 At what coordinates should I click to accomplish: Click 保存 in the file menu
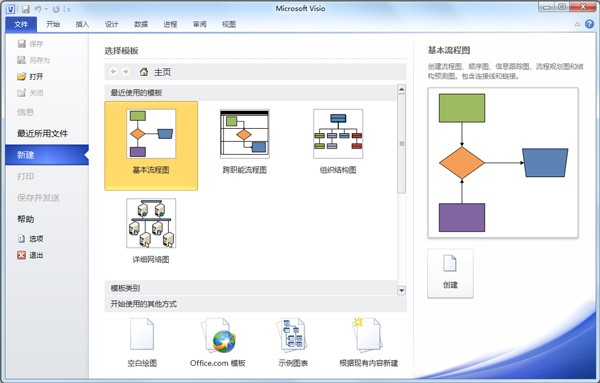pyautogui.click(x=30, y=44)
